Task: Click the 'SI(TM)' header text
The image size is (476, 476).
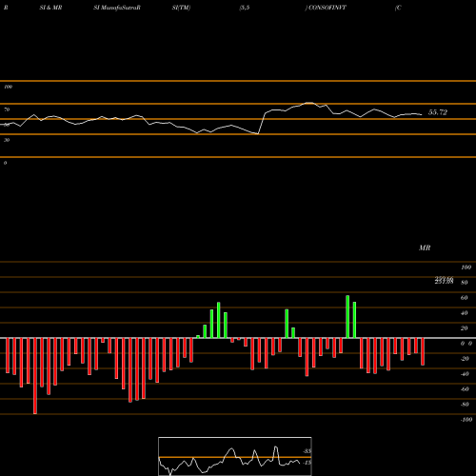Action: (x=181, y=8)
